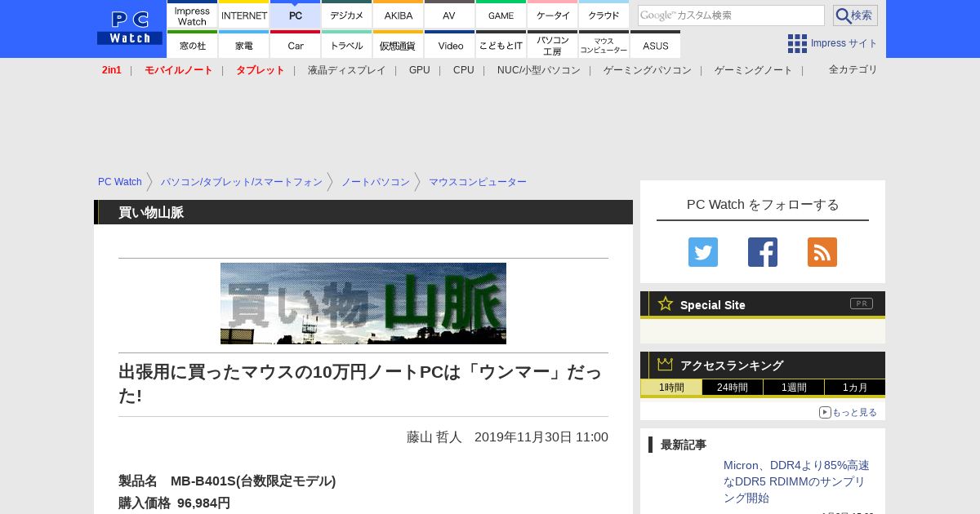Go to the CPU category

pyautogui.click(x=464, y=70)
